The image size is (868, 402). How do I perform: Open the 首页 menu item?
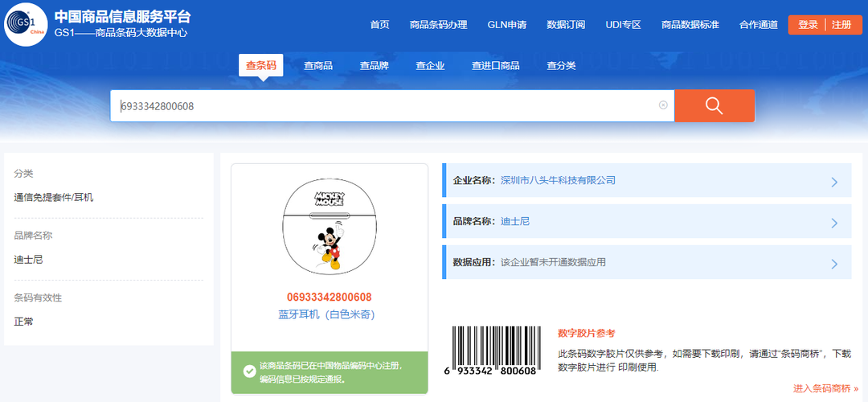[379, 25]
